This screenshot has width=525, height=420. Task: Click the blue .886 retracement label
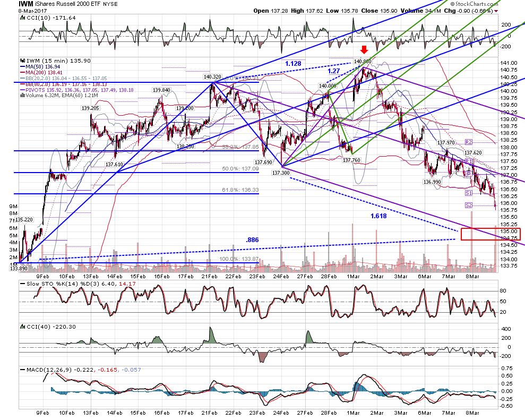click(252, 240)
